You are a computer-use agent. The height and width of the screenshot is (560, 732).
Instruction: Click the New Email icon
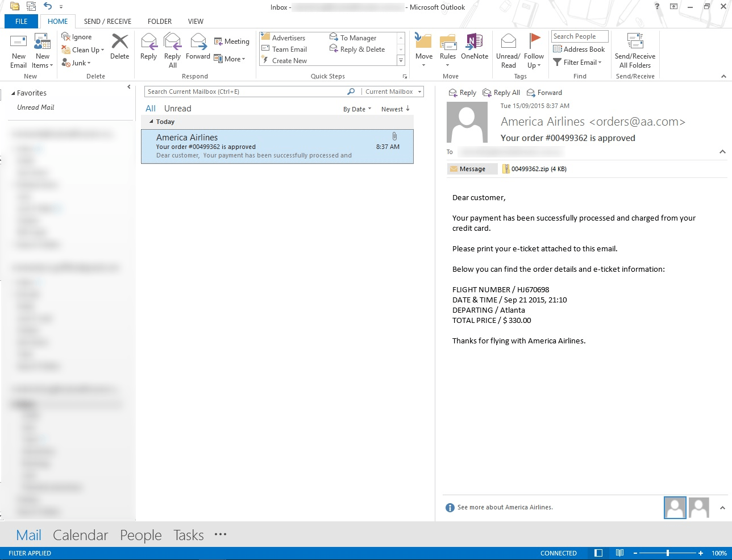tap(18, 43)
